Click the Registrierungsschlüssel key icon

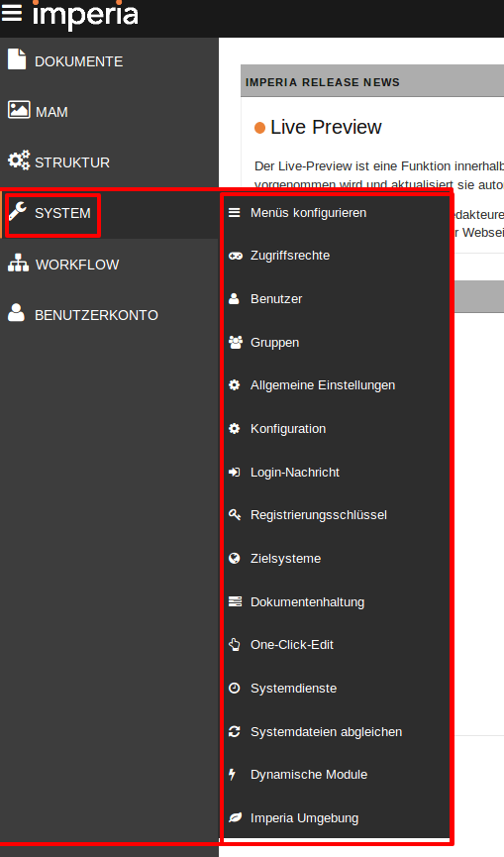tap(235, 514)
